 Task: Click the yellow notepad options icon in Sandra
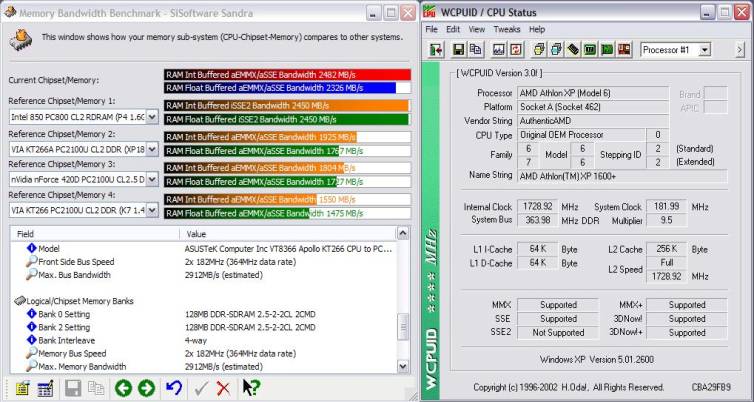(x=22, y=388)
